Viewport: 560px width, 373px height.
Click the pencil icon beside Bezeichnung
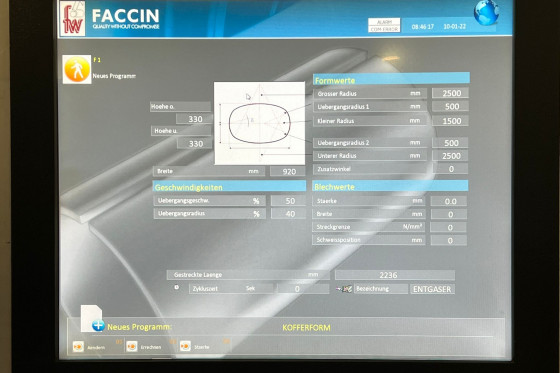click(345, 289)
